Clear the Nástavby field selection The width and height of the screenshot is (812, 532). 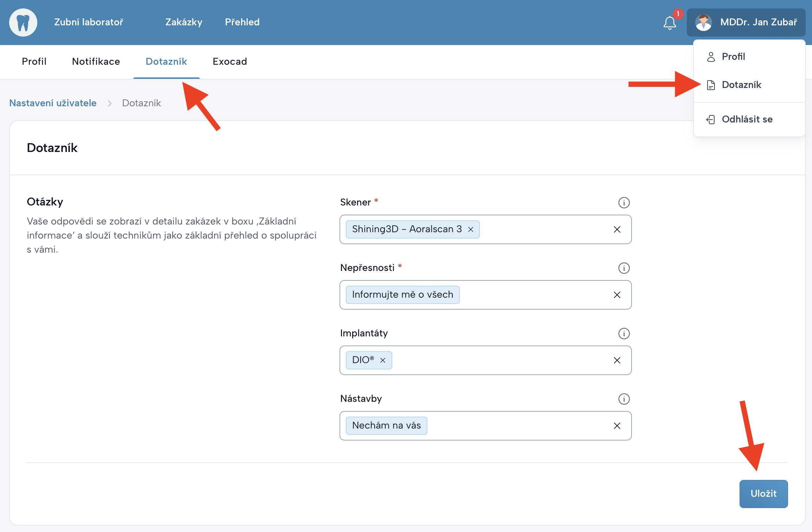(x=617, y=426)
